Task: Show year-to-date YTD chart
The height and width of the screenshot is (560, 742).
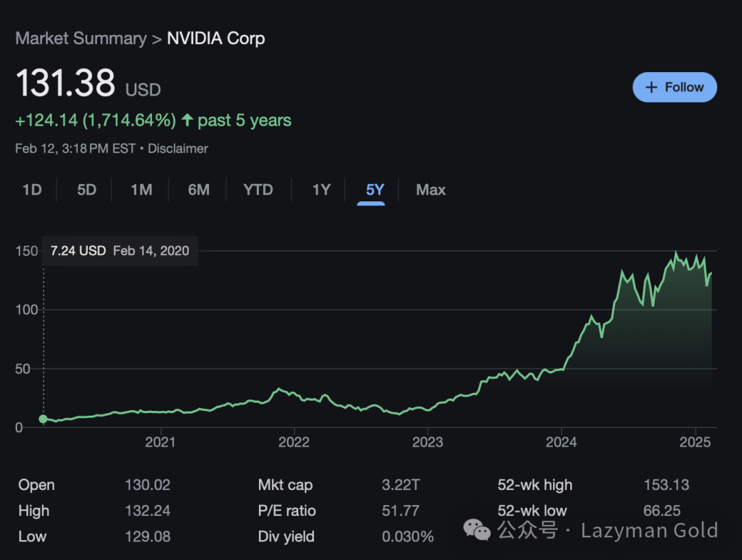Action: (258, 190)
